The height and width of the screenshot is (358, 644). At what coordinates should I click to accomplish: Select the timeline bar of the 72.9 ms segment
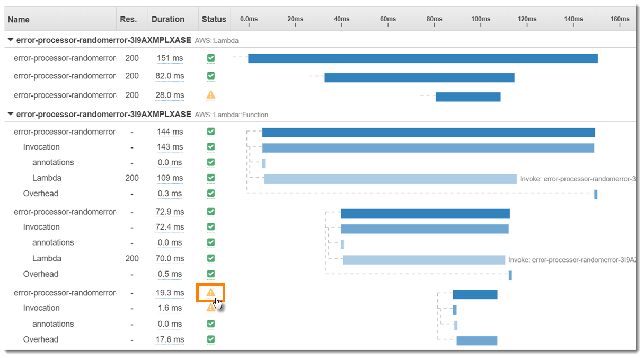pos(425,213)
